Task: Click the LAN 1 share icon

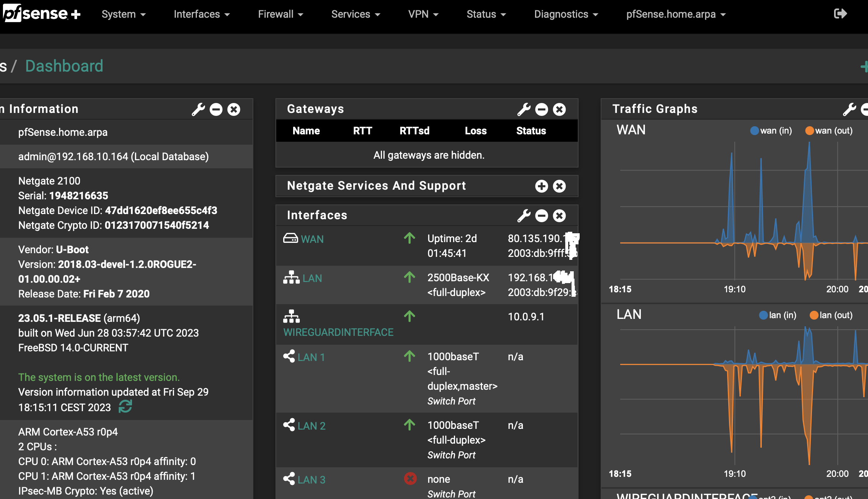Action: [289, 357]
